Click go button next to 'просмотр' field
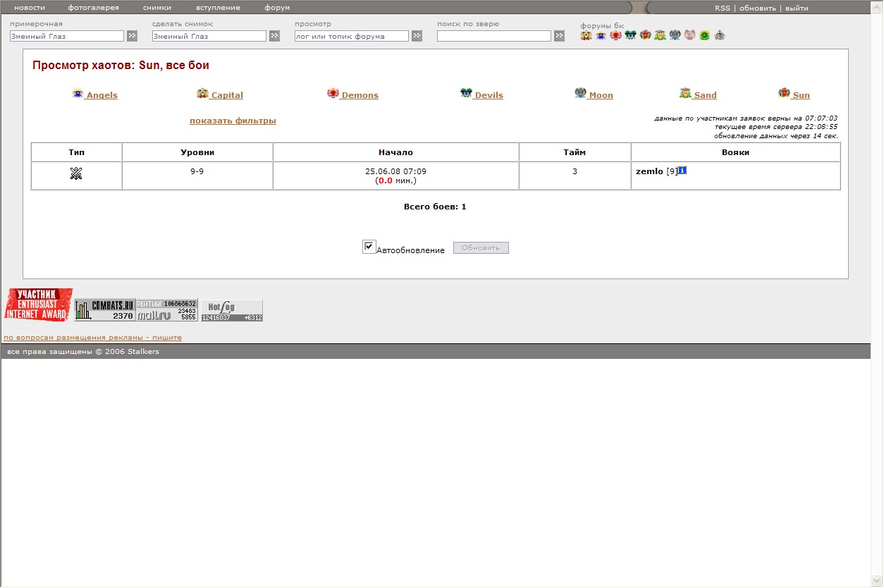This screenshot has width=884, height=588. click(x=417, y=36)
